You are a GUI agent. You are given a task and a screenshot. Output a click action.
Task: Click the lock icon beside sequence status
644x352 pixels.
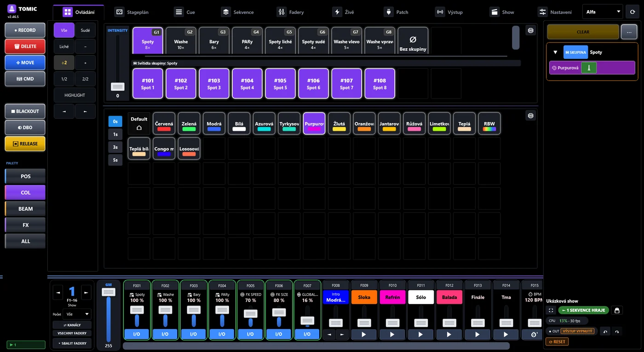617,311
